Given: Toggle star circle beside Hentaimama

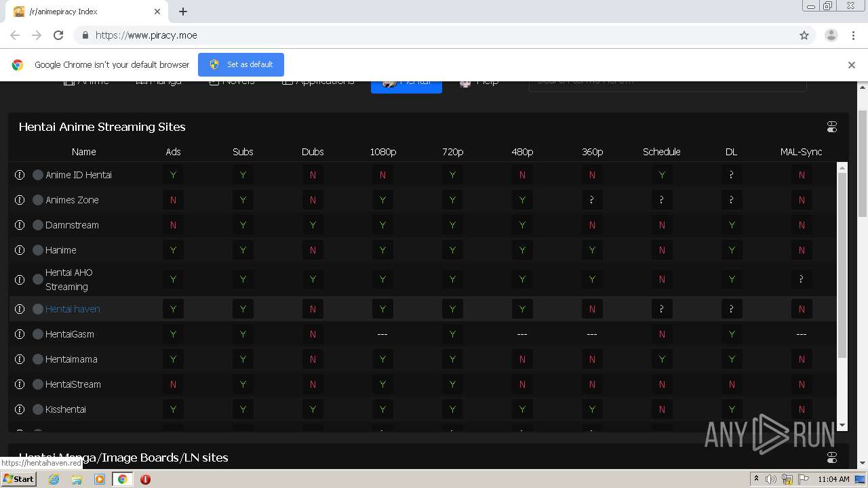Looking at the screenshot, I should (38, 359).
